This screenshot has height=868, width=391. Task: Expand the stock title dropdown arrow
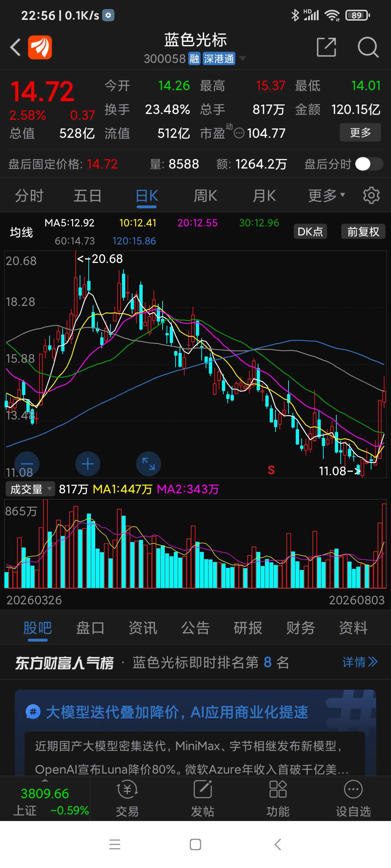(243, 58)
